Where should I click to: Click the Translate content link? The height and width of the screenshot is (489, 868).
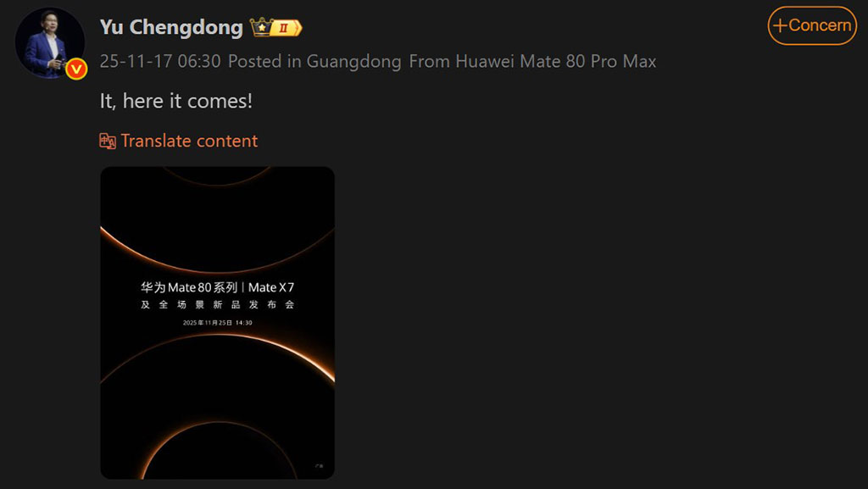189,141
